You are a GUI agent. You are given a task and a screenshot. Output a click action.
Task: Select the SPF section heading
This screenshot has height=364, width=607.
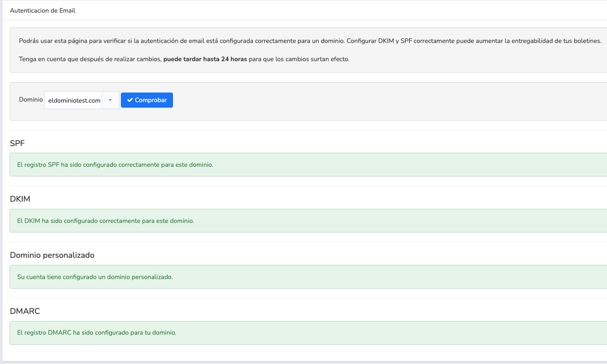(x=17, y=144)
